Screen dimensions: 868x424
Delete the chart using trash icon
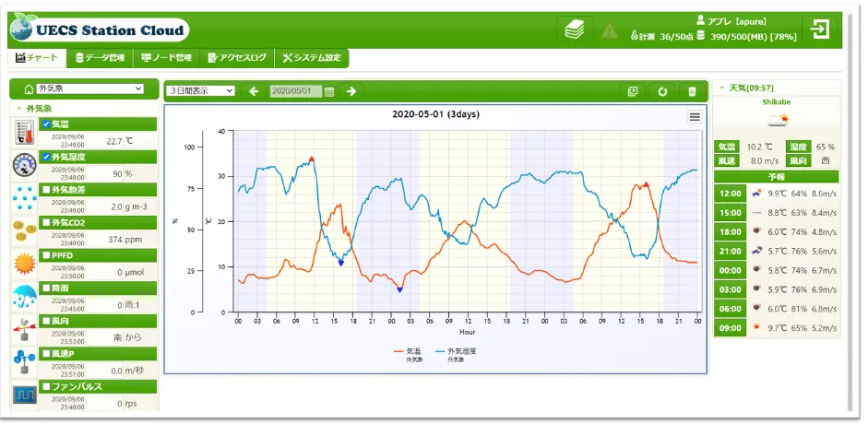click(x=693, y=91)
